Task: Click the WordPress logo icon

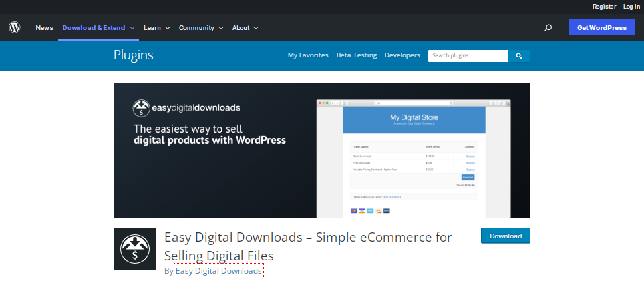Action: [x=15, y=27]
